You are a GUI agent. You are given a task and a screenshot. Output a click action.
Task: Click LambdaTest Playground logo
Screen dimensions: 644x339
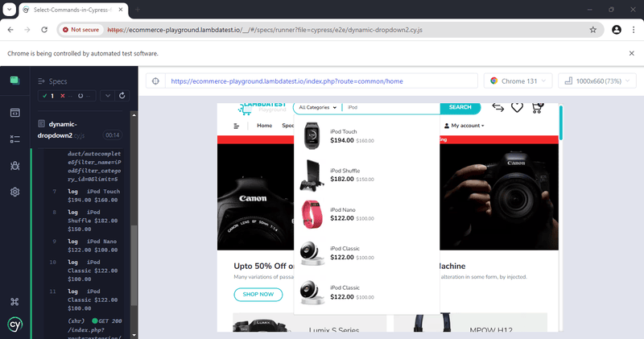tap(262, 108)
